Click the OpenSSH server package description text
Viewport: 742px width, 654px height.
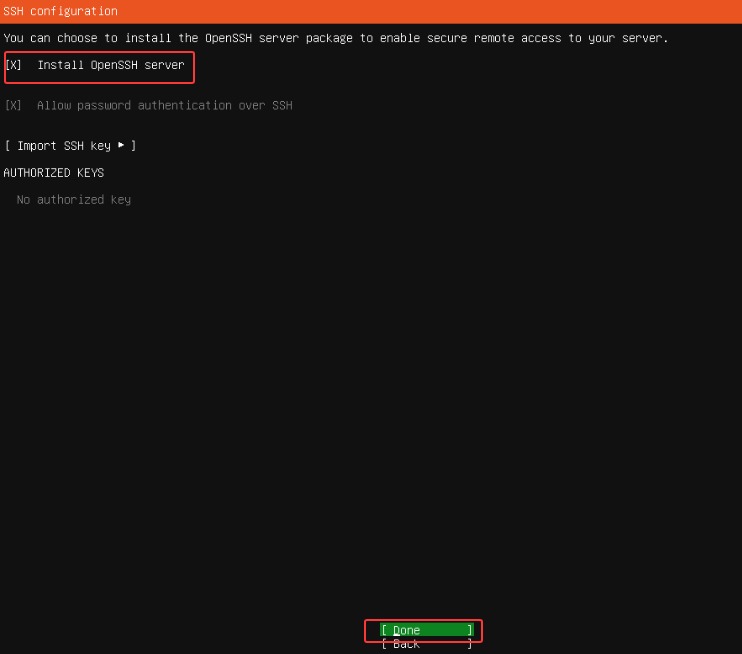pos(336,38)
